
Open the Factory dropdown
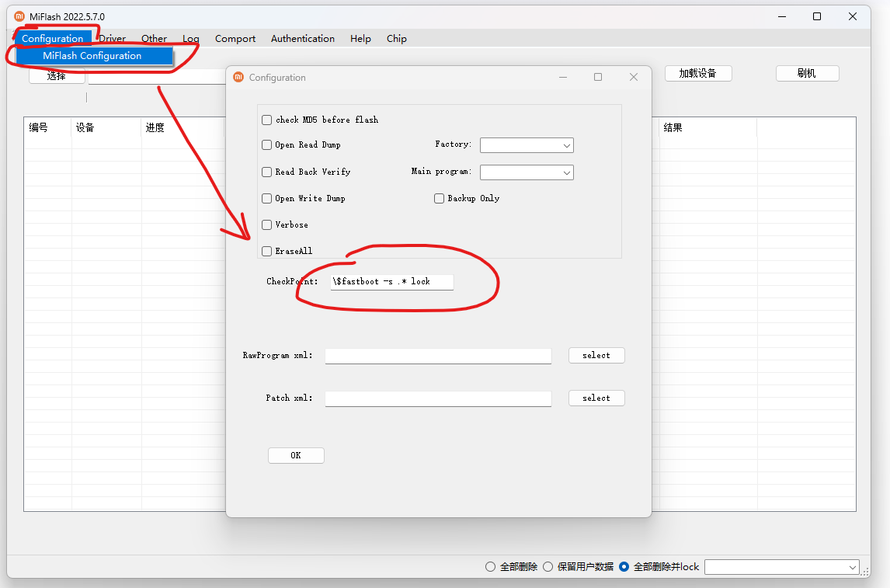pos(527,145)
